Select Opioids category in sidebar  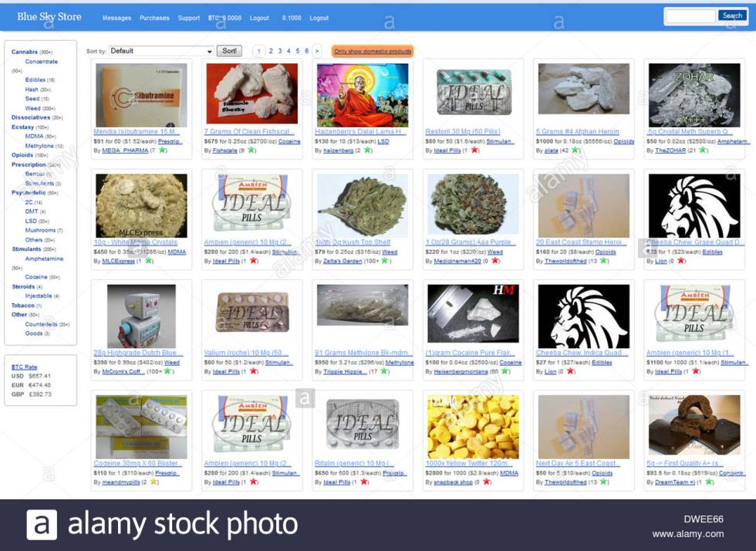[22, 155]
